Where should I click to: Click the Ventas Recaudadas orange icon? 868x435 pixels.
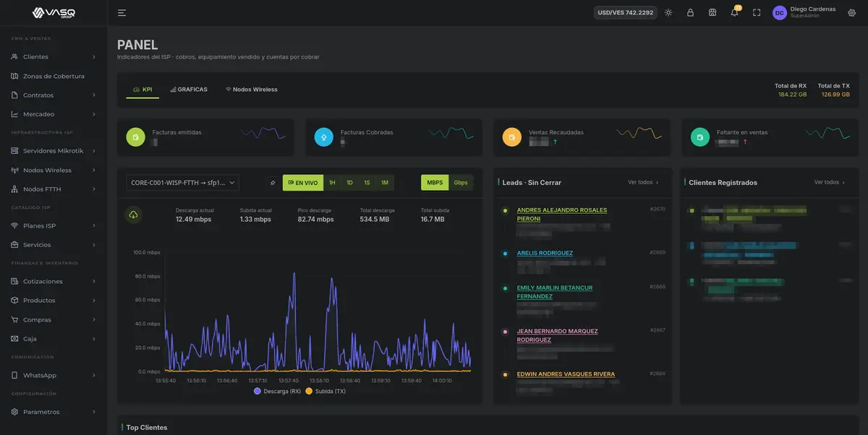pyautogui.click(x=511, y=137)
